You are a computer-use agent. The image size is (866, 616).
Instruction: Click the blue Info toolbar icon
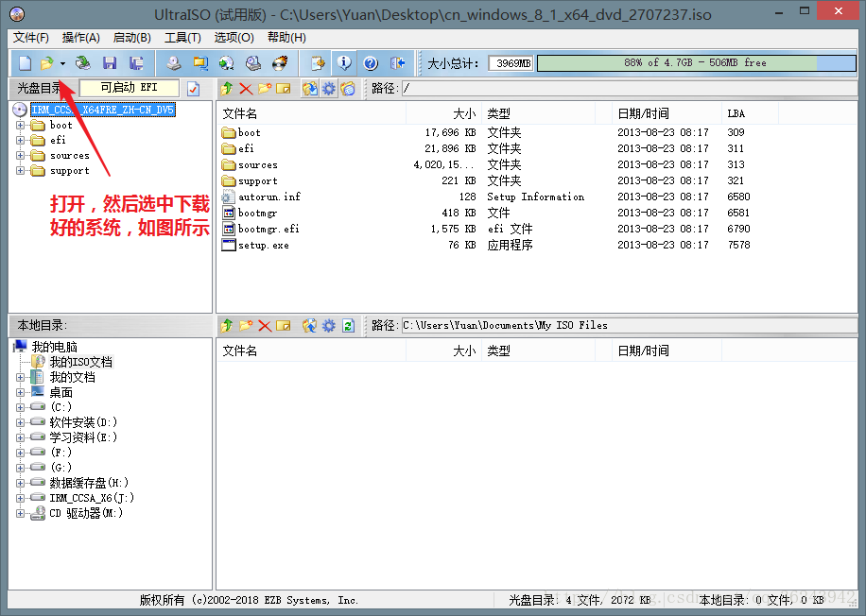coord(344,63)
